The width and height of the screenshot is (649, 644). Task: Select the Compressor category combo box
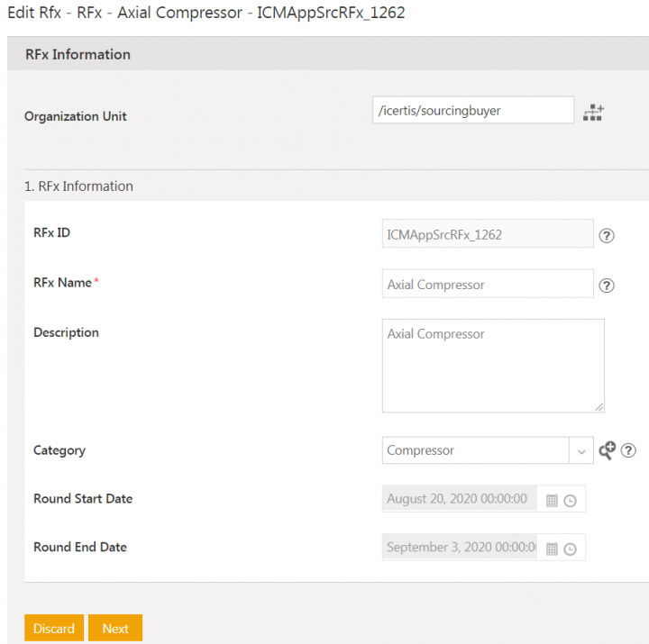pyautogui.click(x=475, y=450)
